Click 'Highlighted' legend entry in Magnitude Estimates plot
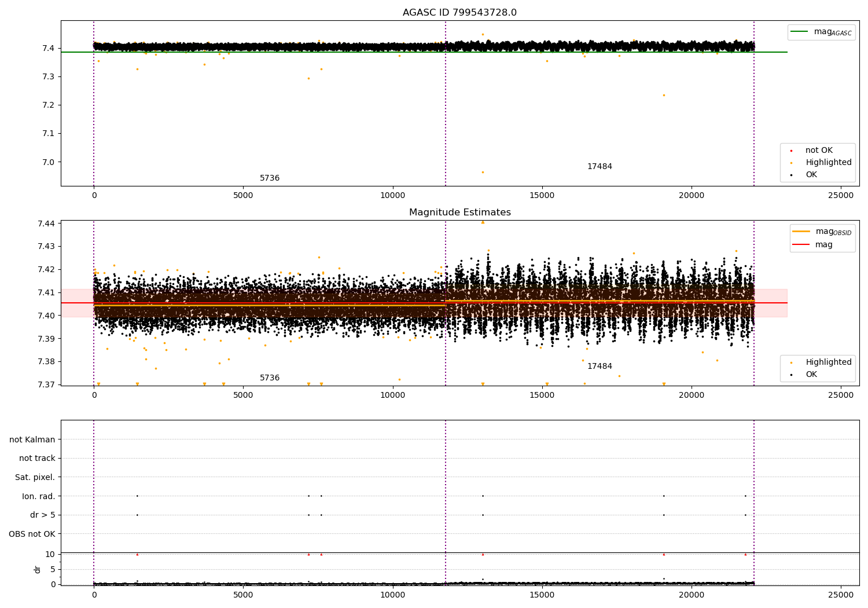 (x=829, y=362)
